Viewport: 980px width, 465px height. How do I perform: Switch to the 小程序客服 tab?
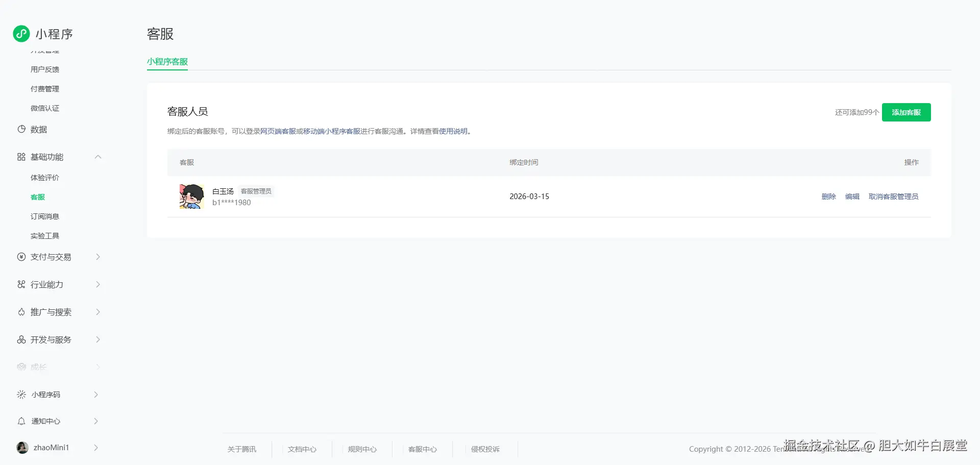(167, 62)
